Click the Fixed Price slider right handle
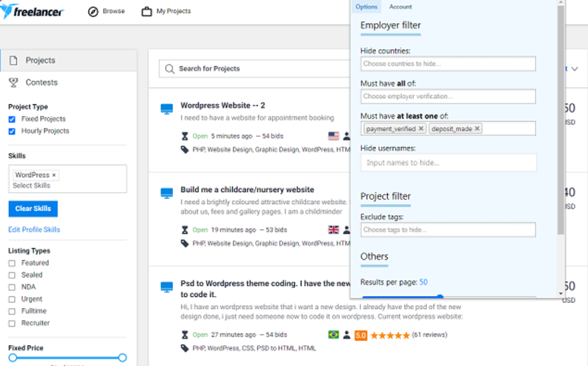The width and height of the screenshot is (588, 366). click(122, 358)
